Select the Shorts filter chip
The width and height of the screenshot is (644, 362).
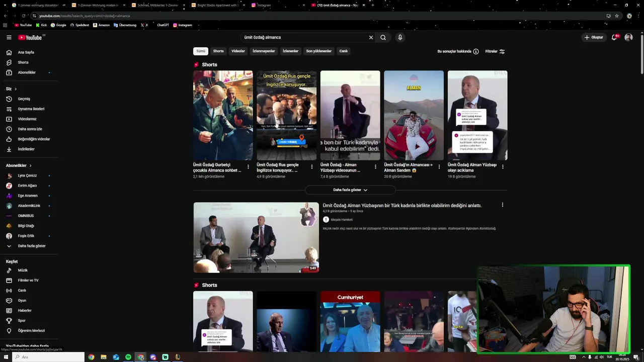(x=218, y=51)
